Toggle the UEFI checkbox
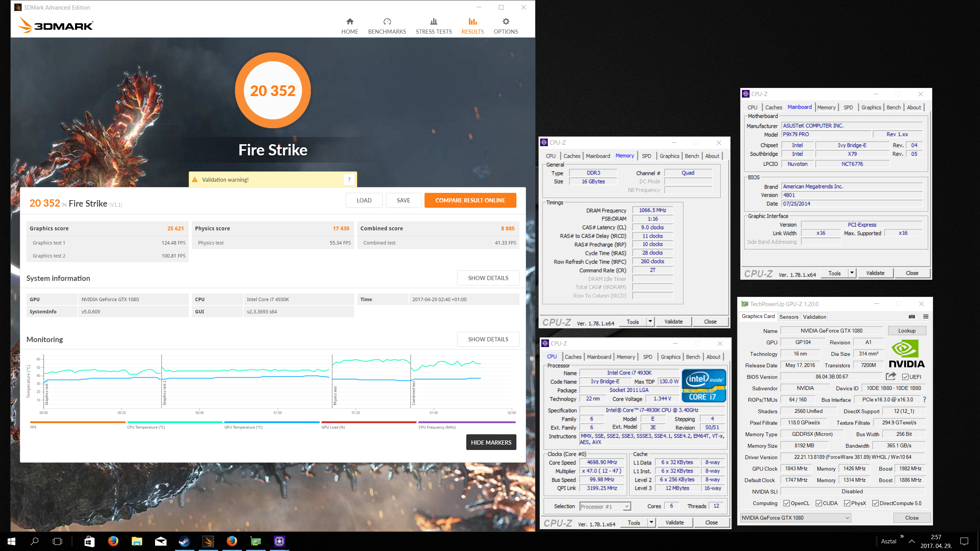The height and width of the screenshot is (551, 980). tap(905, 377)
